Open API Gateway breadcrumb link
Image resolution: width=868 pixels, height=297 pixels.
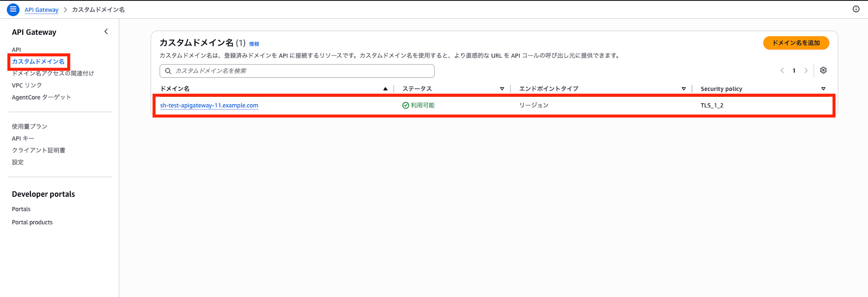coord(42,10)
